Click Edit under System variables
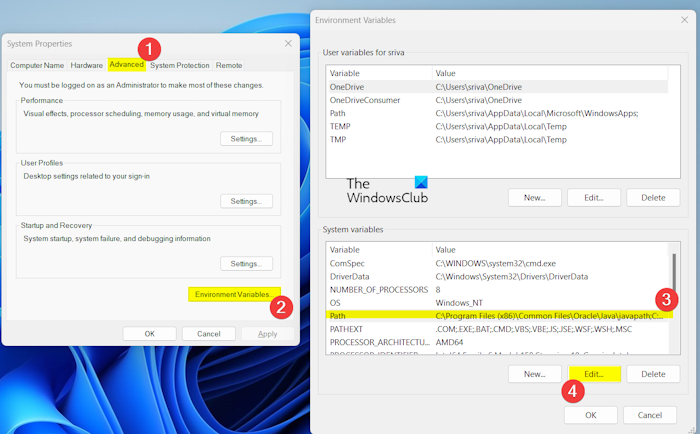The image size is (700, 434). [594, 374]
